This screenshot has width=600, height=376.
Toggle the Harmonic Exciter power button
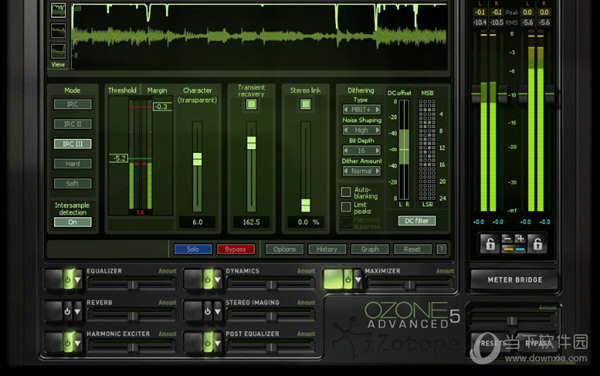point(68,342)
